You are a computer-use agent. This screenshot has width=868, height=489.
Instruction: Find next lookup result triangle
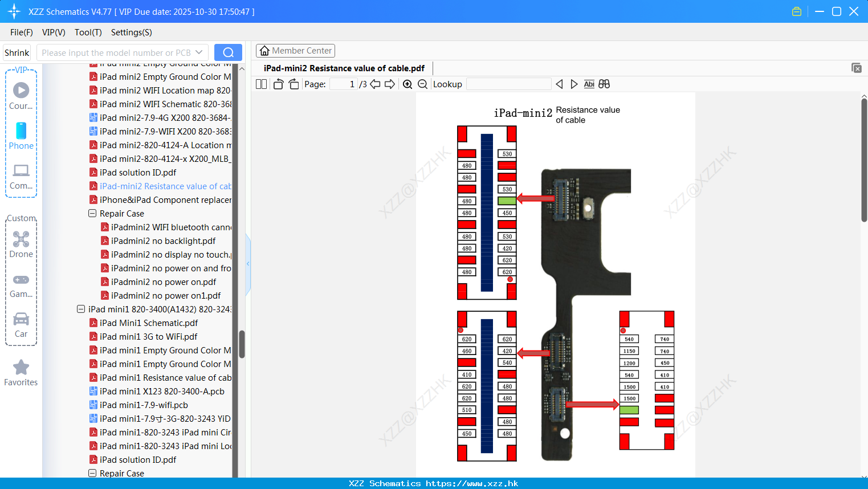(x=574, y=84)
